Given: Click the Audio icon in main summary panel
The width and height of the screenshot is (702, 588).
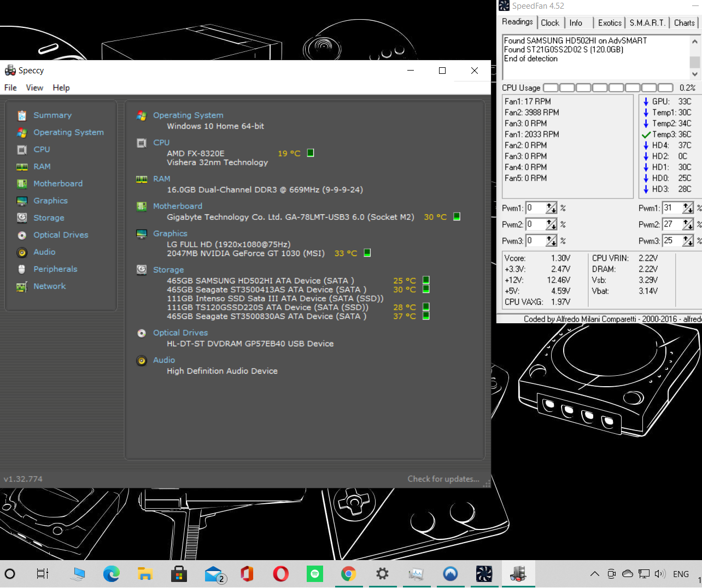Looking at the screenshot, I should click(x=142, y=360).
